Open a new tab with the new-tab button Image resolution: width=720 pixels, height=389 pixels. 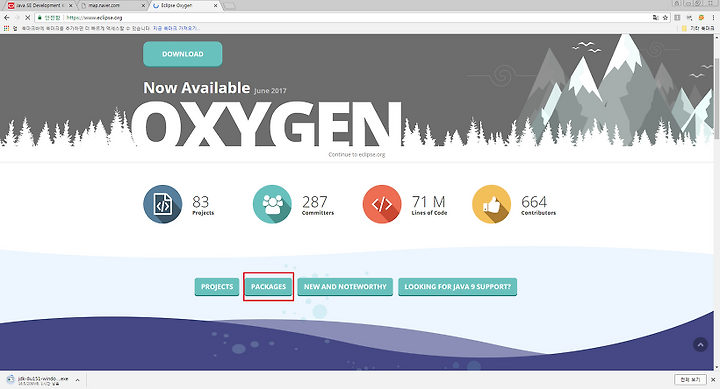tap(230, 6)
